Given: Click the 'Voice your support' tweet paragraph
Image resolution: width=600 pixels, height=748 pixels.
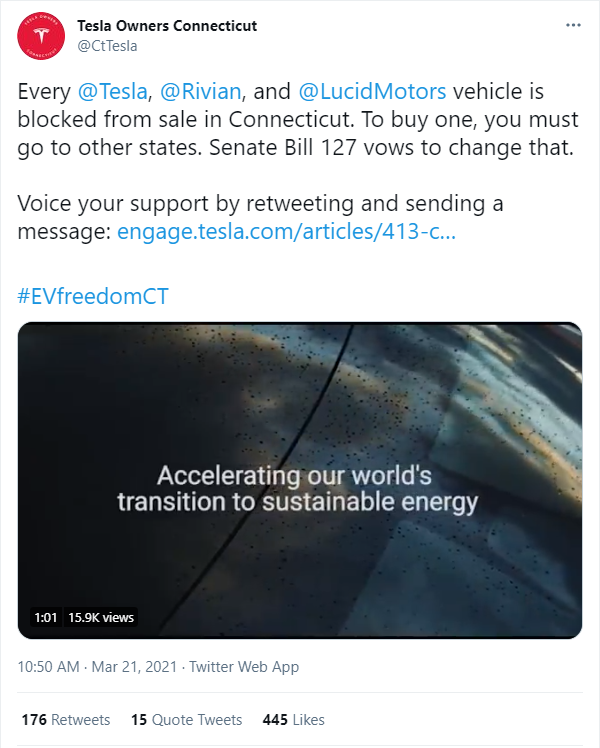Looking at the screenshot, I should click(260, 218).
